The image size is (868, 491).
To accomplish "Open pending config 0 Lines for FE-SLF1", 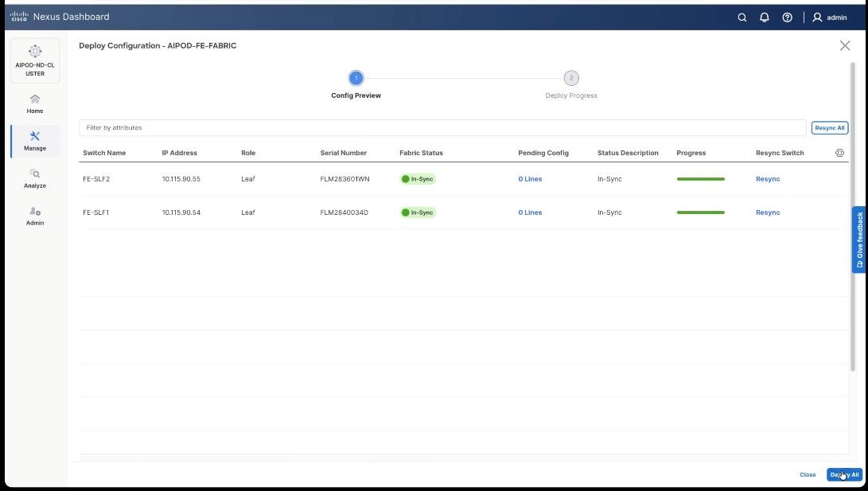I will tap(529, 212).
